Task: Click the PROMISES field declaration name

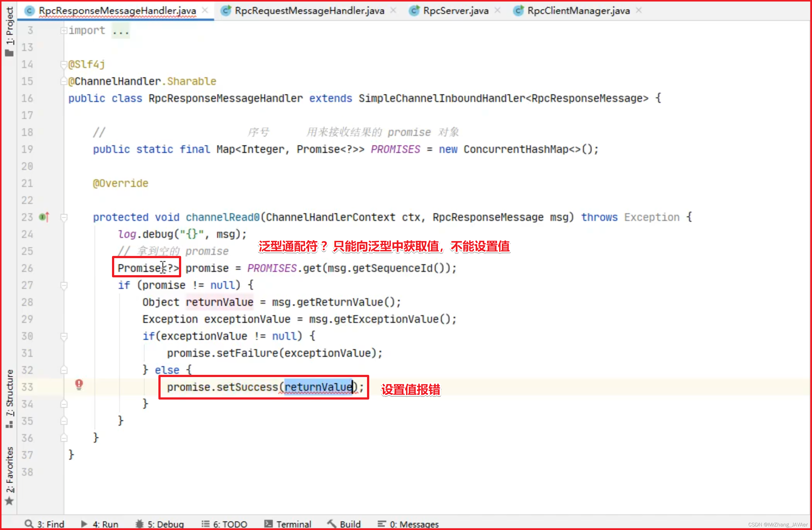Action: [x=395, y=149]
